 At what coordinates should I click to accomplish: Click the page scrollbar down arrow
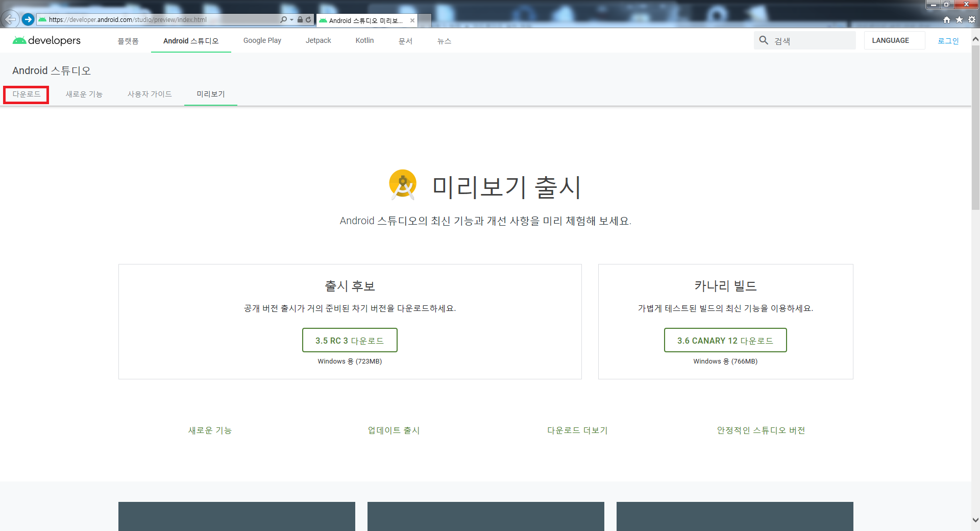point(975,520)
